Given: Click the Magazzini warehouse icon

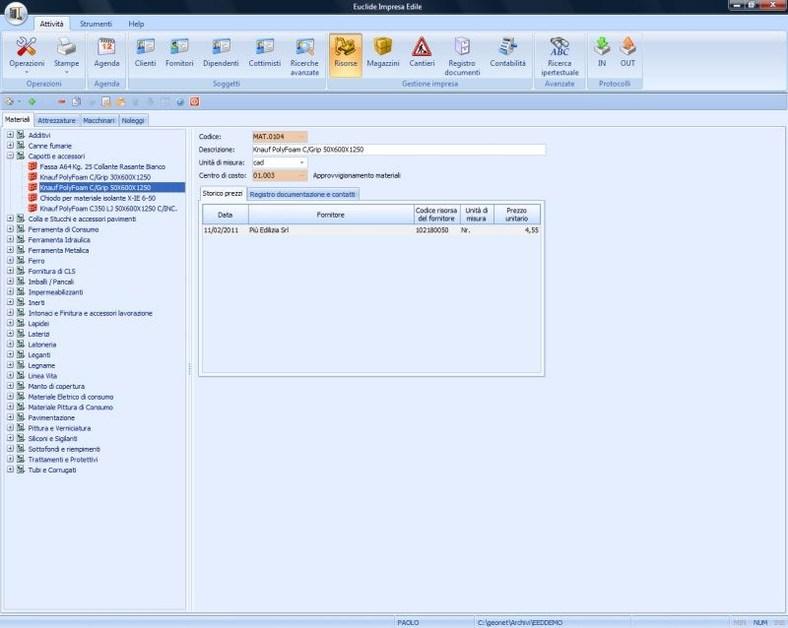Looking at the screenshot, I should (382, 51).
